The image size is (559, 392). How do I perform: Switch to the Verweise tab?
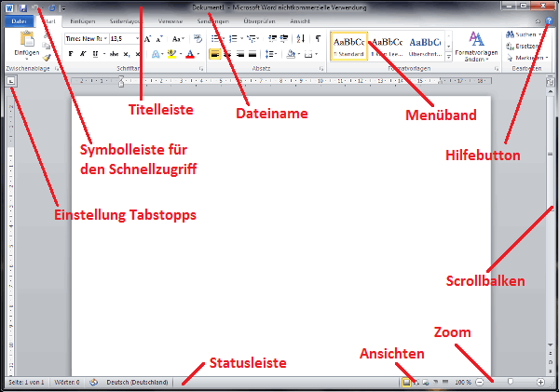tap(170, 21)
